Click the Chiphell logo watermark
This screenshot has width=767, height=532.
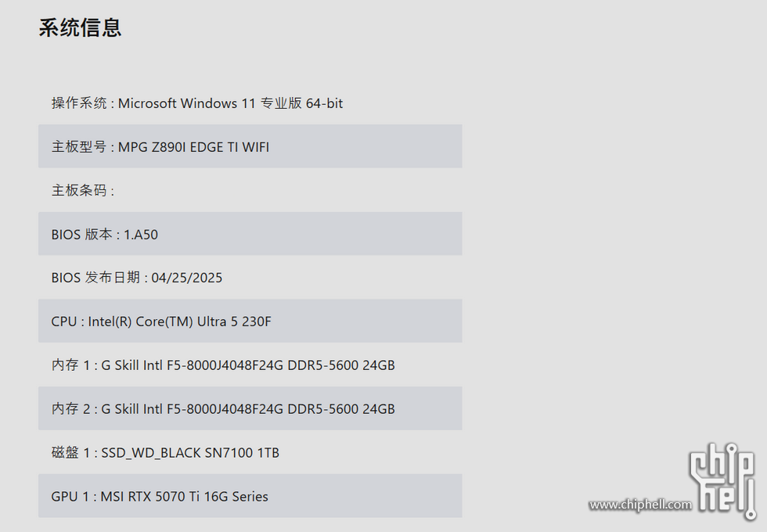pos(722,481)
